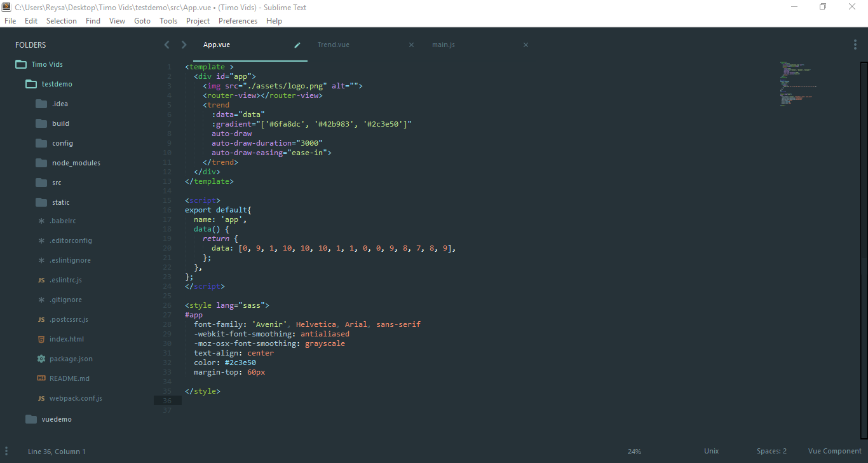This screenshot has width=868, height=463.
Task: Click the JS icon beside .eslintrc.js
Action: 40,280
